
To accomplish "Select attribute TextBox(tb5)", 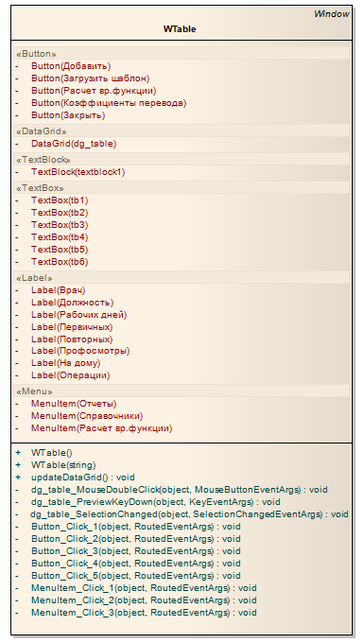I will tap(60, 250).
